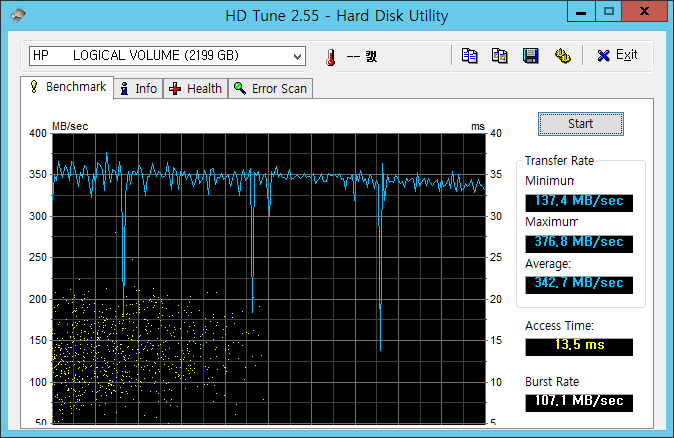Click the ms axis label on chart

coord(478,127)
